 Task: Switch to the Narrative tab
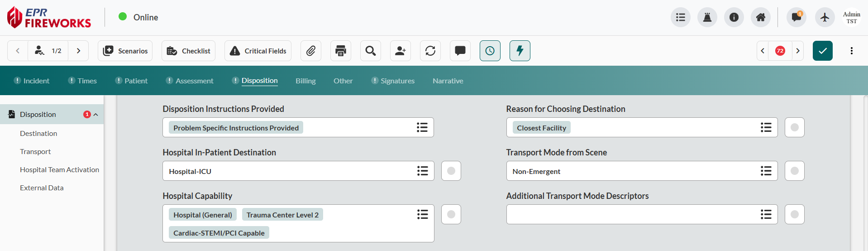pos(448,81)
